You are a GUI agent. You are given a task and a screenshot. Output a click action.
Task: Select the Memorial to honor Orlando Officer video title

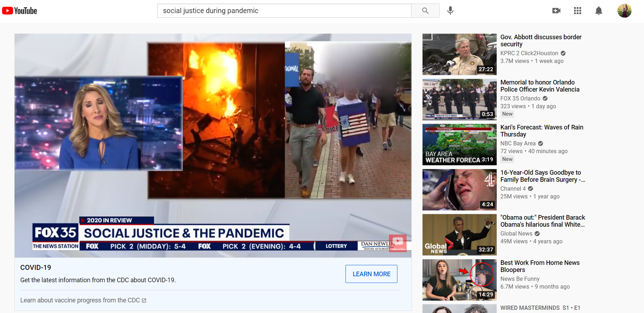(x=539, y=86)
